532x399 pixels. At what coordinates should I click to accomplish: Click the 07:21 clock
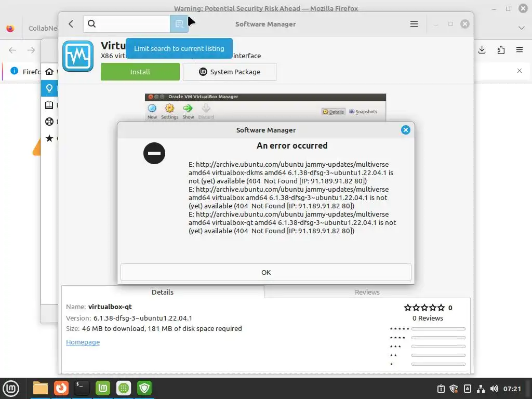pyautogui.click(x=512, y=389)
